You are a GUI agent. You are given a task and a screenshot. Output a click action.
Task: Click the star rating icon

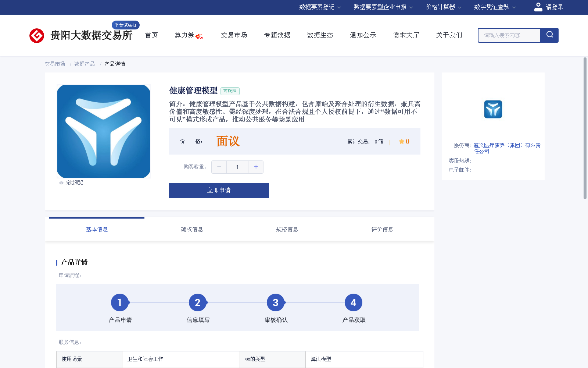click(x=401, y=141)
